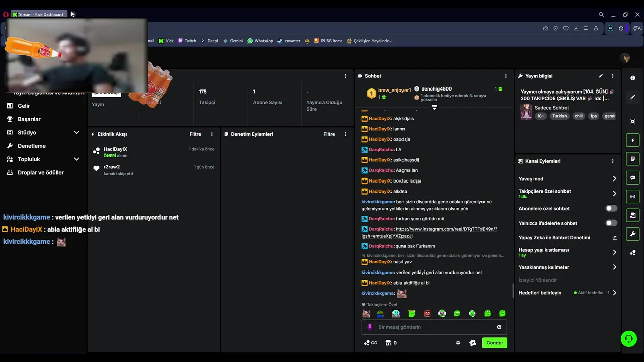Click the lightning bolt icon in right sidebar
Screen dimensions: 644x362
click(632, 140)
